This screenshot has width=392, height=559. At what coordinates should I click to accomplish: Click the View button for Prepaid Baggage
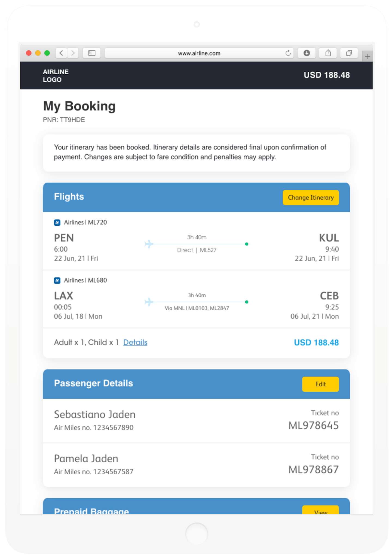pyautogui.click(x=320, y=511)
